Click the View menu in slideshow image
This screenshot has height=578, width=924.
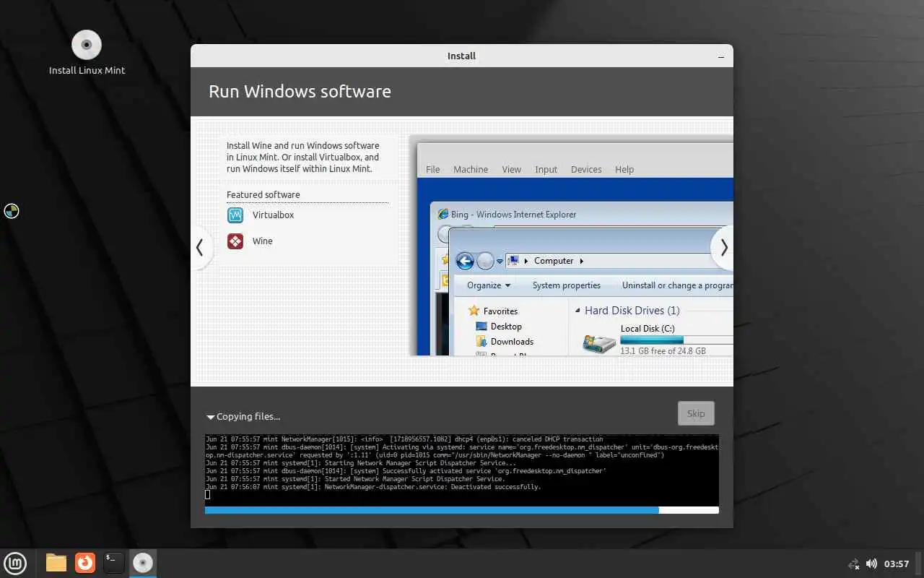pyautogui.click(x=511, y=169)
